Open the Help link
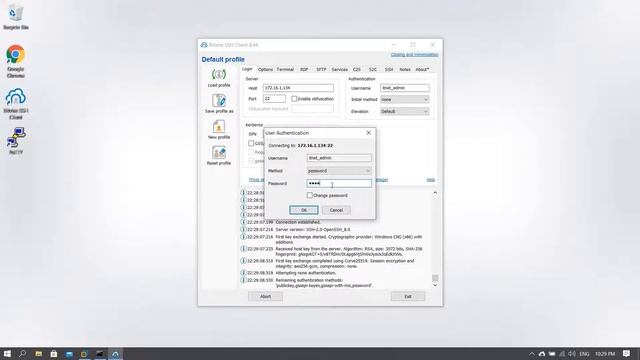 tap(431, 180)
